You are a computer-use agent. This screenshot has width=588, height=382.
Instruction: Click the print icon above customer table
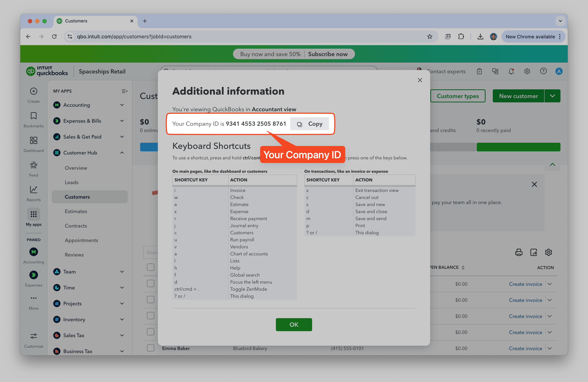pyautogui.click(x=519, y=252)
